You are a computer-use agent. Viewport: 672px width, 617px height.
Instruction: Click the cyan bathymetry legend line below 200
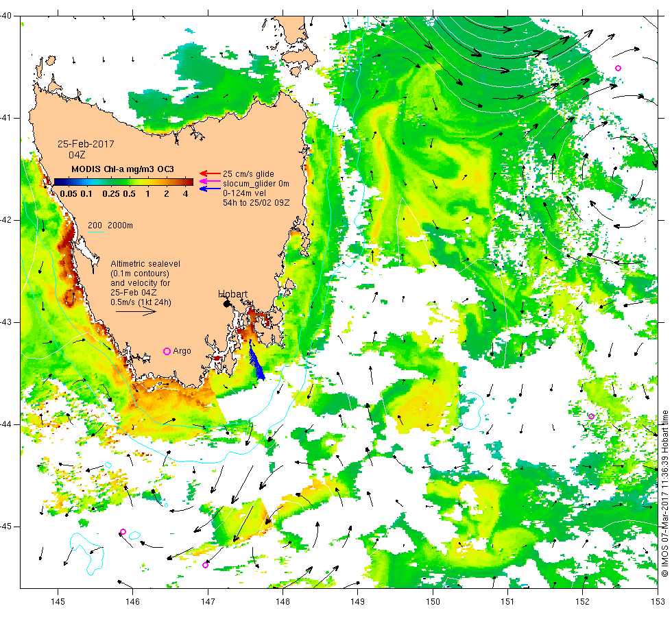point(96,232)
